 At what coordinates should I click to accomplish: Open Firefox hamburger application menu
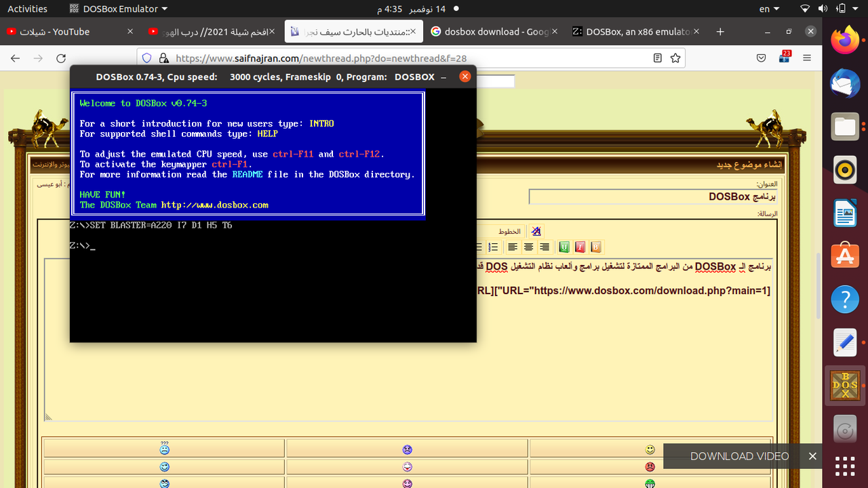pyautogui.click(x=807, y=58)
